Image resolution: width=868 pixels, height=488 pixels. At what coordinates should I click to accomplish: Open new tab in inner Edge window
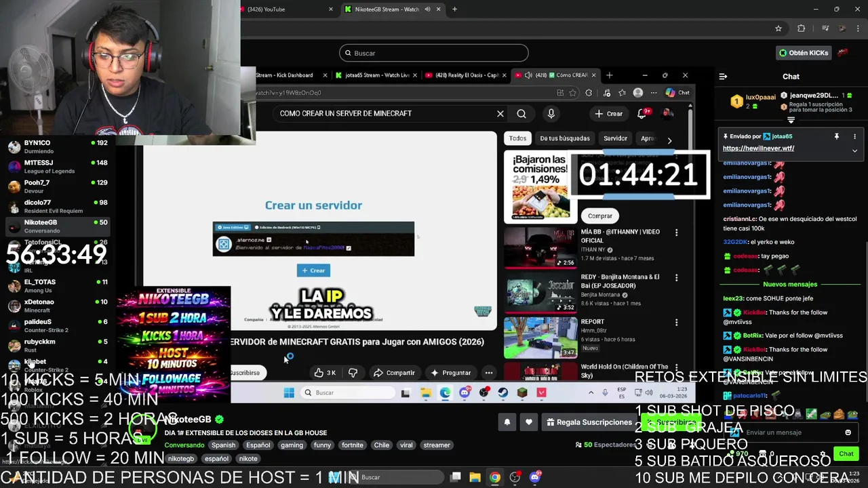(x=609, y=75)
